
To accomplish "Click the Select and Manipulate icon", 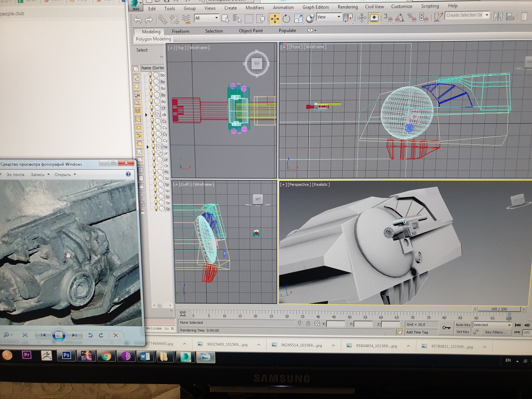I will [362, 18].
